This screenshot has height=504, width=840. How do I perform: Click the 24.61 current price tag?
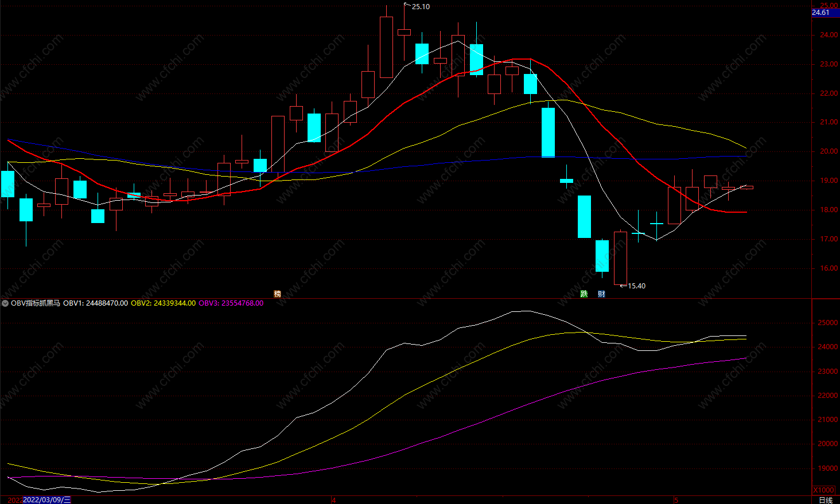825,13
